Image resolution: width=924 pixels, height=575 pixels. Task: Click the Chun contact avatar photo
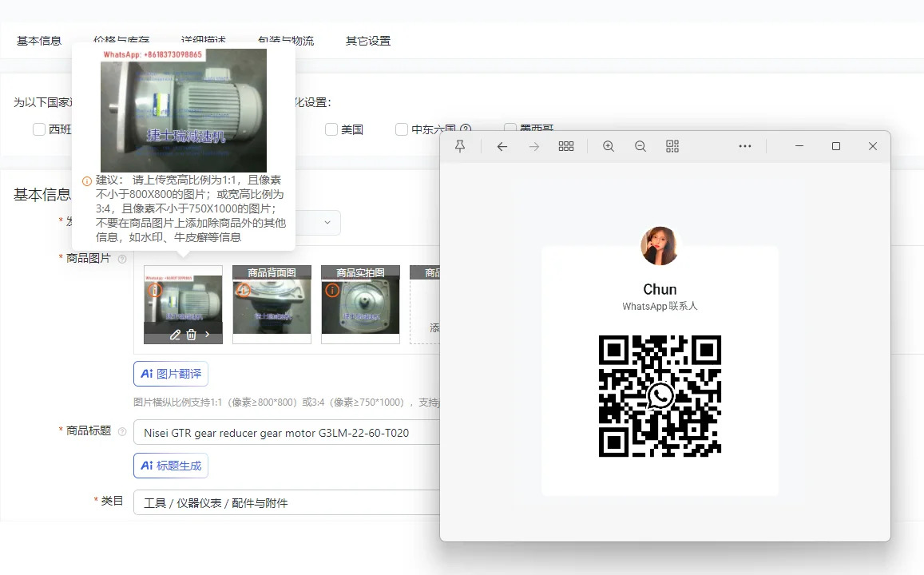click(660, 246)
